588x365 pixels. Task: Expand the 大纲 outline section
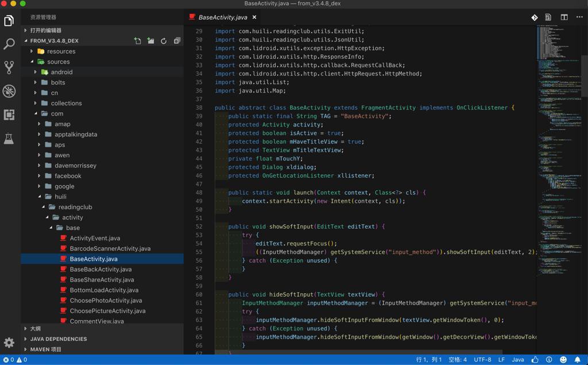(102, 329)
